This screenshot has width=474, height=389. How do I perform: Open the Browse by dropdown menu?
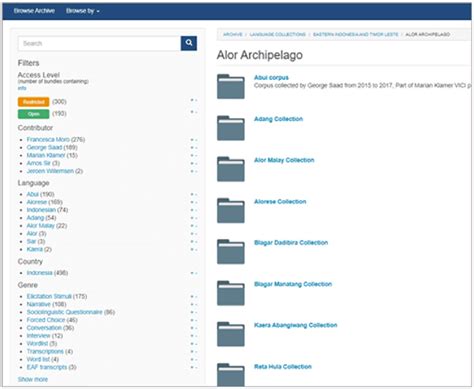coord(83,11)
